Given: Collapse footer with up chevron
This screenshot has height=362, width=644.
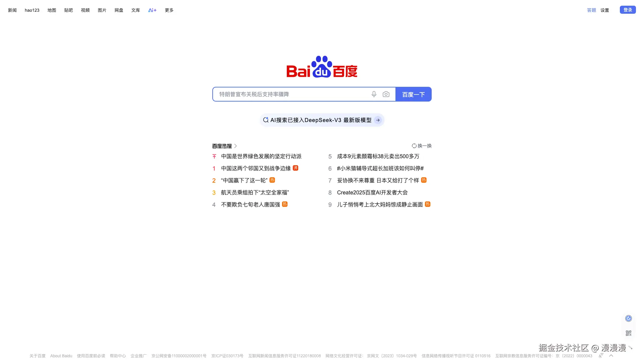Looking at the screenshot, I should (611, 356).
